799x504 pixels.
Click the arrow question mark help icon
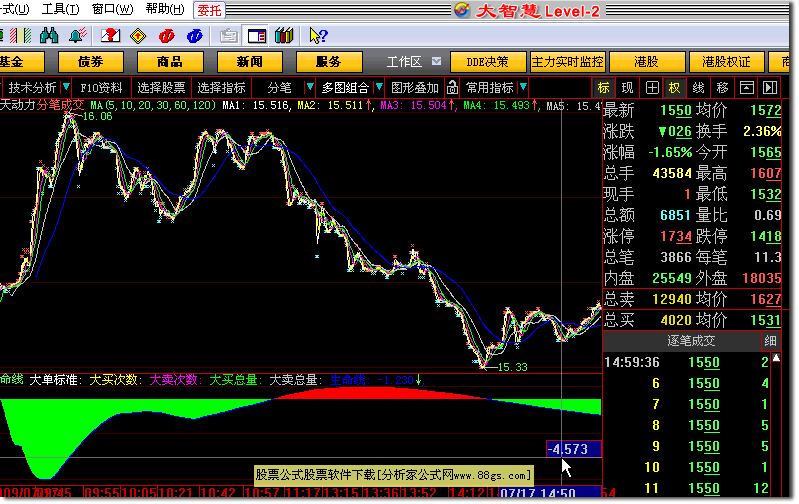(x=318, y=36)
